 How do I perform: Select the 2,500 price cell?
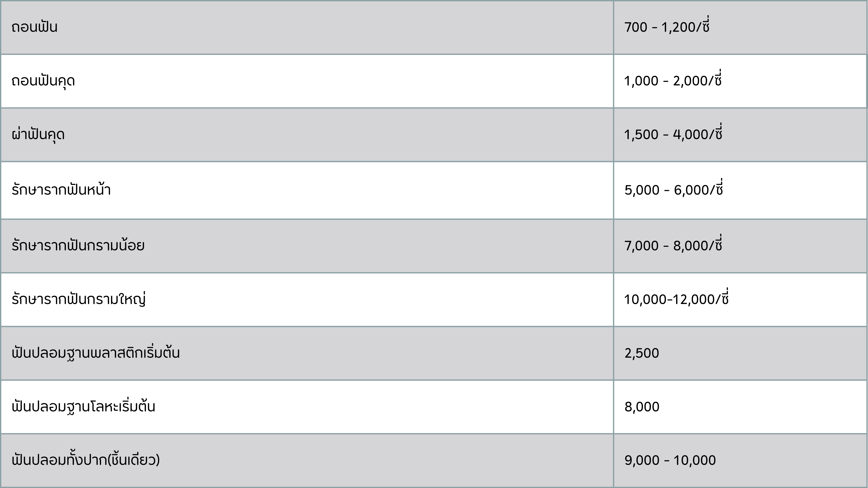pos(641,353)
